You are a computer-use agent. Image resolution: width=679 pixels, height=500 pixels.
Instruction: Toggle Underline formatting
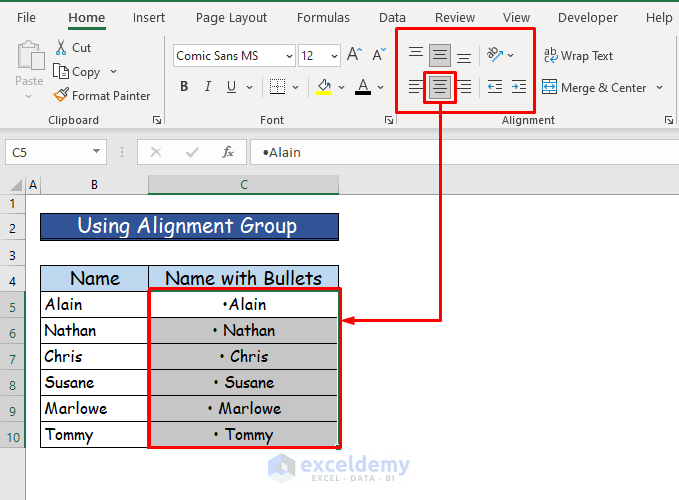232,87
